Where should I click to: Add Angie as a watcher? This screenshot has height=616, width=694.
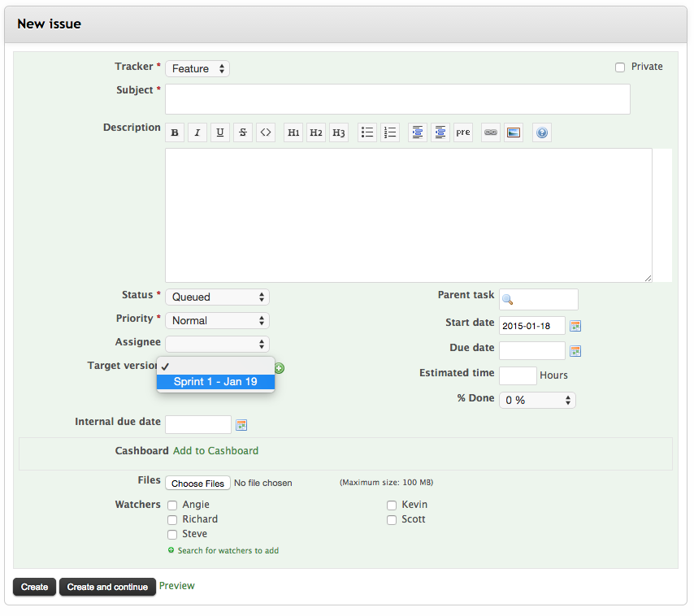pyautogui.click(x=172, y=505)
